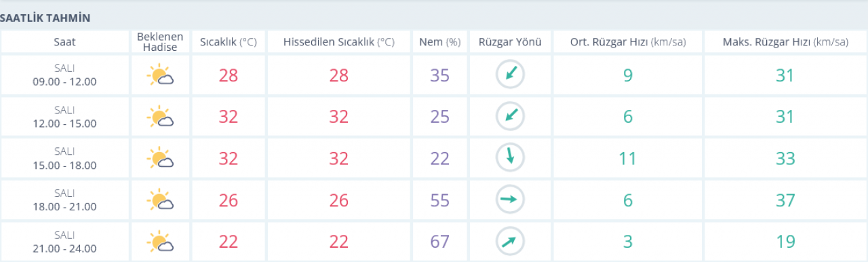This screenshot has width=868, height=262.
Task: Click southwest wind arrow for 12.00 - 15.00
Action: (x=510, y=116)
